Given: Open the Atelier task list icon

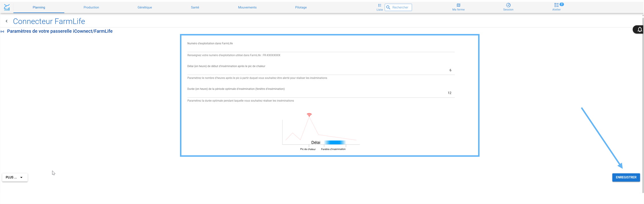Looking at the screenshot, I should (x=556, y=7).
